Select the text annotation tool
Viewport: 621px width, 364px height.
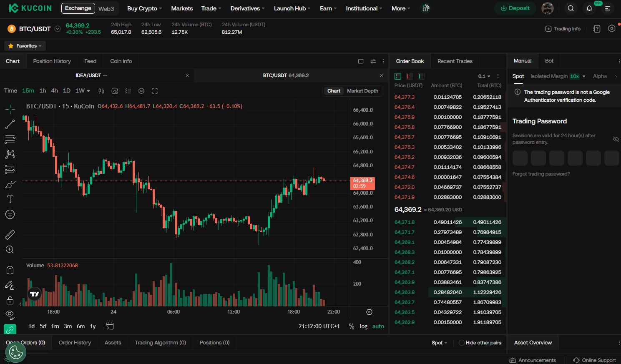tap(10, 199)
